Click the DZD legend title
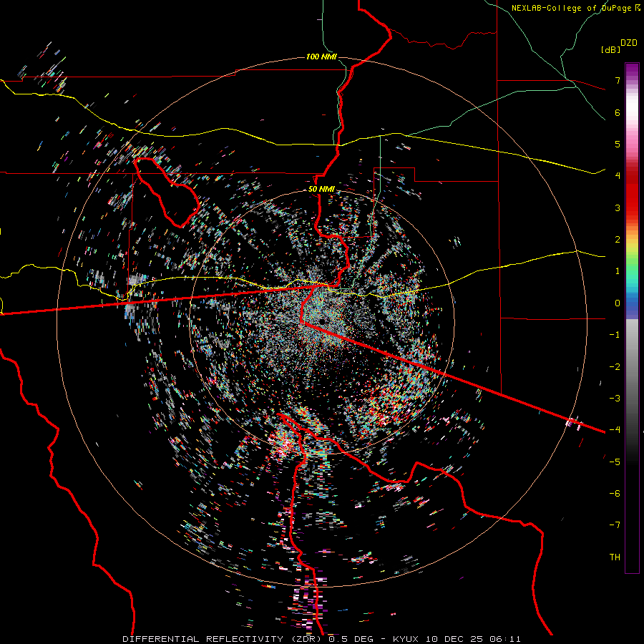The image size is (644, 644). (629, 43)
